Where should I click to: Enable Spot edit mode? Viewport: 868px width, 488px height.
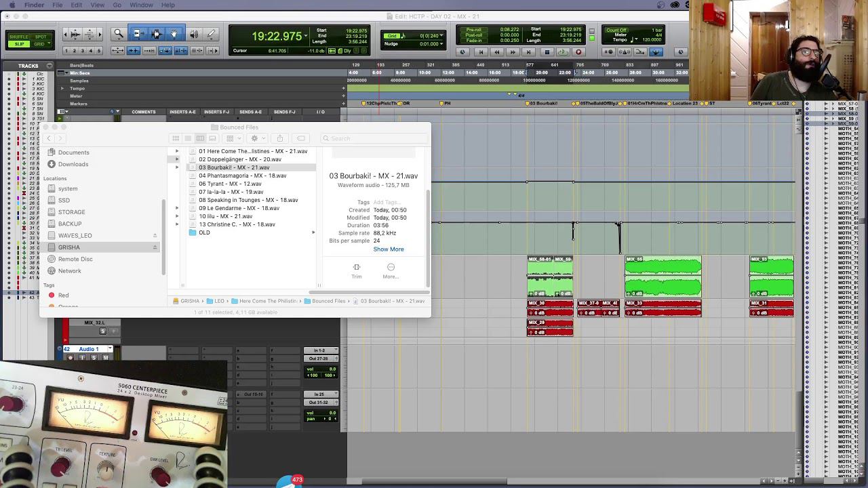coord(41,37)
